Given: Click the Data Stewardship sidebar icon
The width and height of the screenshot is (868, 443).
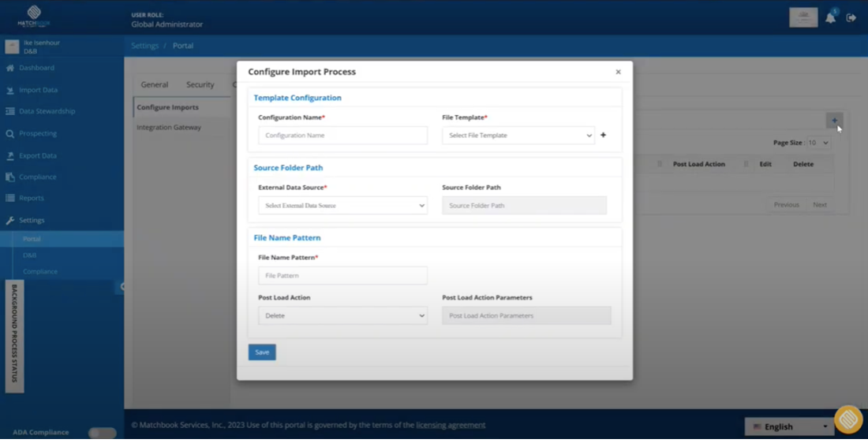Looking at the screenshot, I should [10, 111].
